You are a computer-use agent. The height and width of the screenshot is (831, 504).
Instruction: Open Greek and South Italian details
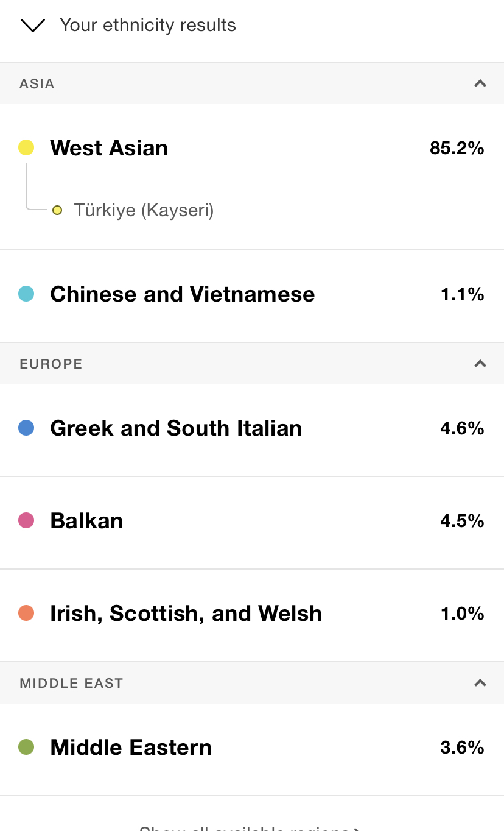pyautogui.click(x=176, y=428)
